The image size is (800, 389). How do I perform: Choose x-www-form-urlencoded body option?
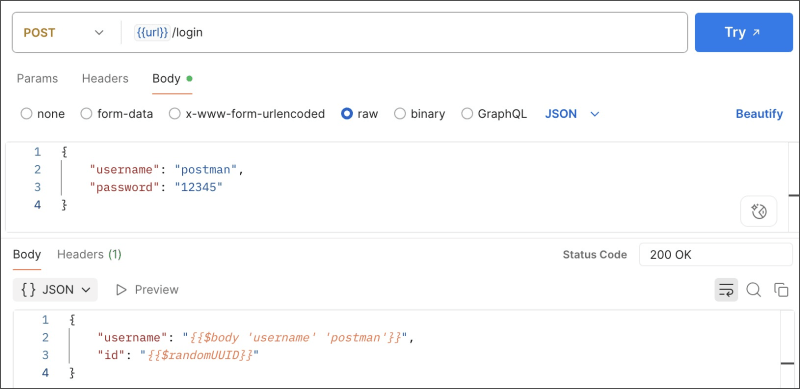point(174,114)
